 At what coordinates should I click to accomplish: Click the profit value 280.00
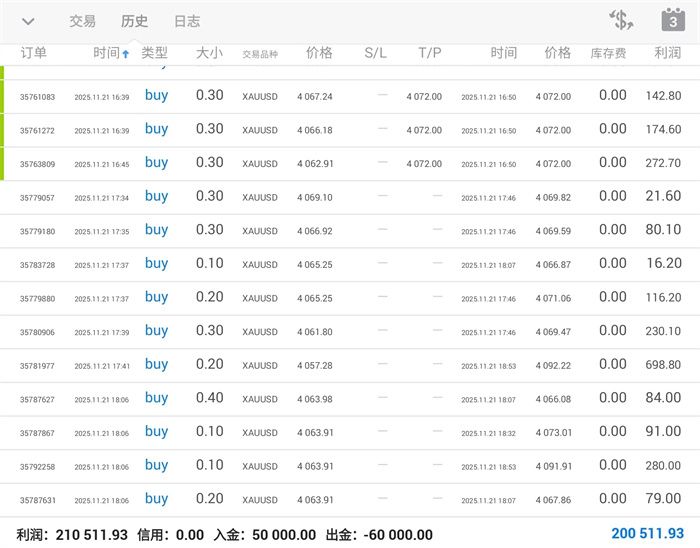point(663,465)
